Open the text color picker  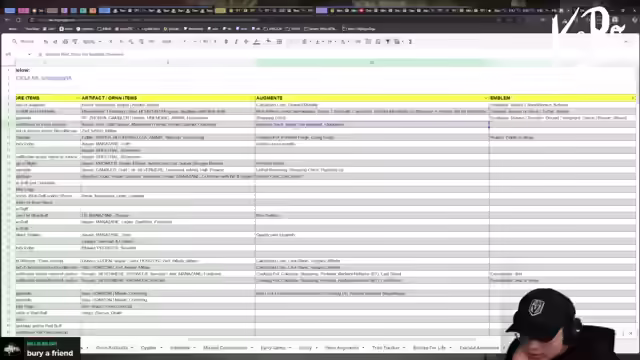coord(256,42)
